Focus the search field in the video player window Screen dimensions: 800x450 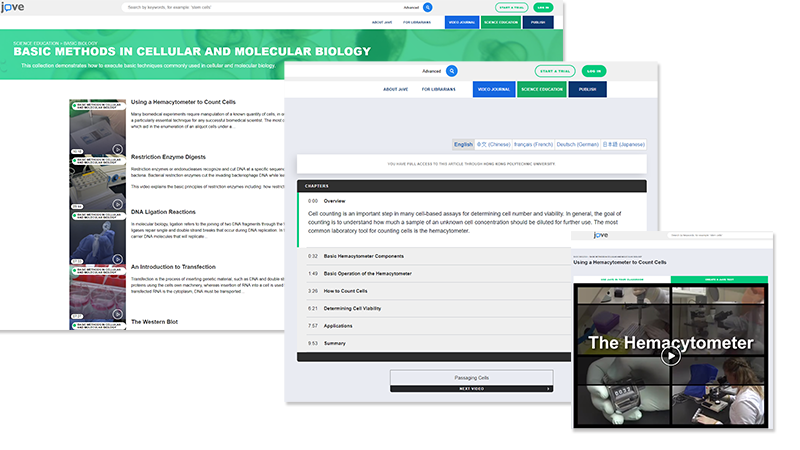pyautogui.click(x=719, y=235)
